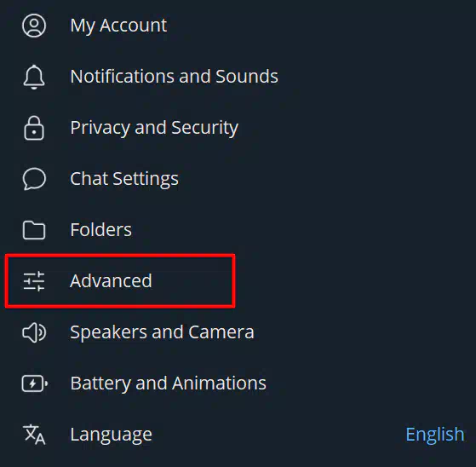Image resolution: width=476 pixels, height=467 pixels.
Task: Click the blue English language link
Action: click(x=435, y=435)
